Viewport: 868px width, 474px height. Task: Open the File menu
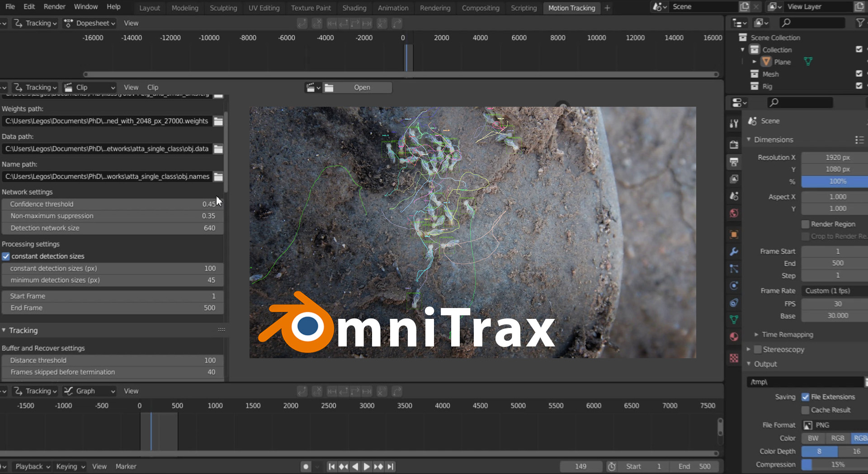click(x=10, y=7)
